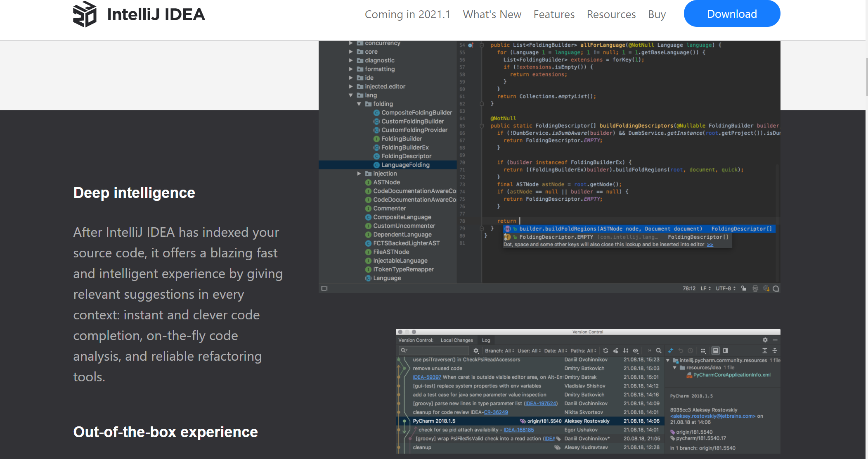Collapse the lang folder in project tree
The width and height of the screenshot is (868, 459).
tap(351, 95)
